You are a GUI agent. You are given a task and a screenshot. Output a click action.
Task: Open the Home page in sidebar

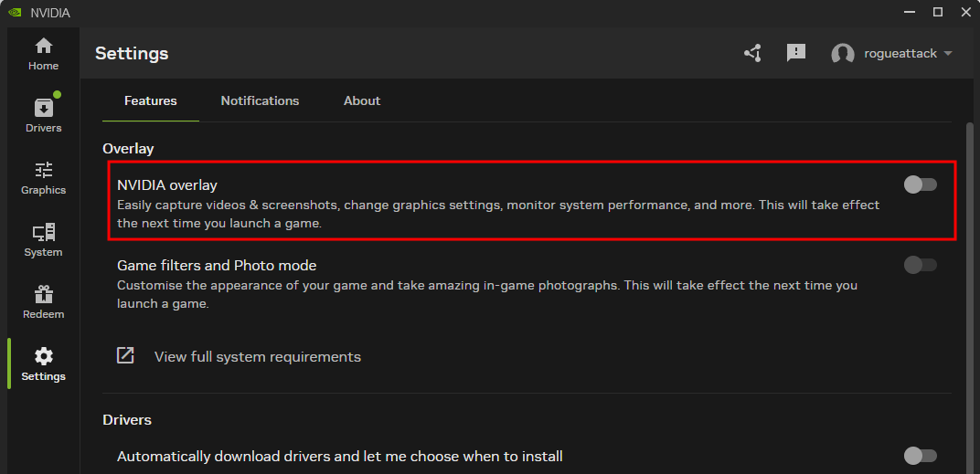[43, 54]
